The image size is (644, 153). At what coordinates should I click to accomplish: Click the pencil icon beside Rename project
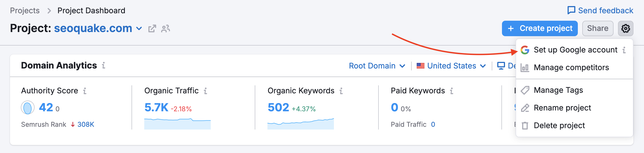point(525,108)
